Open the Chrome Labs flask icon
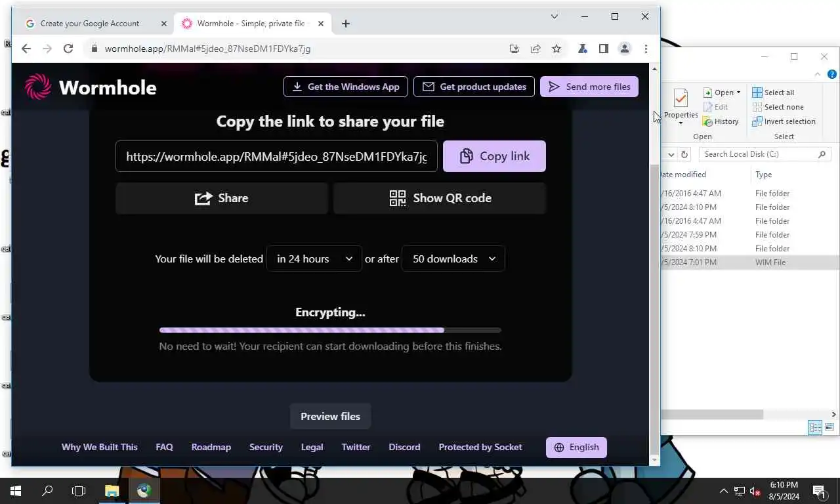The image size is (840, 504). 582,49
